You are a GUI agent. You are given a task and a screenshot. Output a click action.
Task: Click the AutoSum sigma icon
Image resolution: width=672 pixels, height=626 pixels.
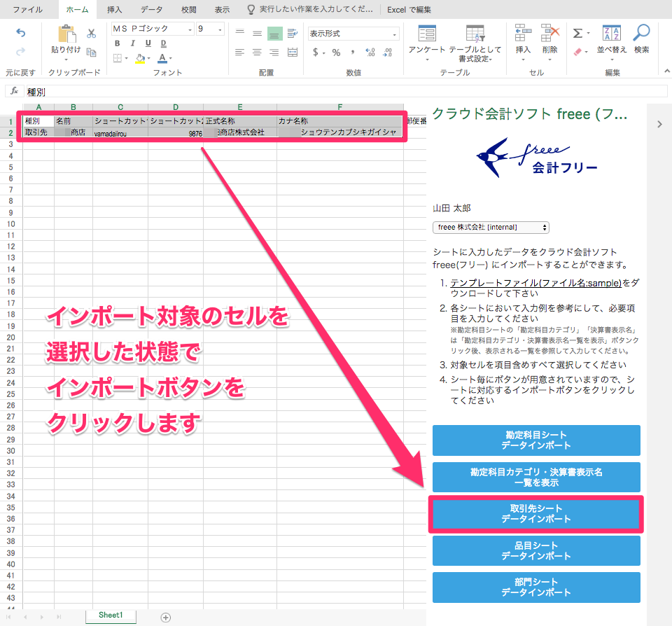click(x=578, y=34)
